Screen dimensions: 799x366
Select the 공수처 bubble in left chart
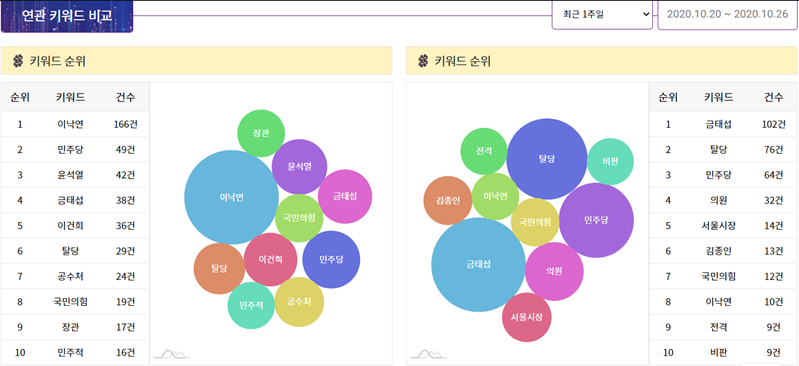(x=299, y=302)
